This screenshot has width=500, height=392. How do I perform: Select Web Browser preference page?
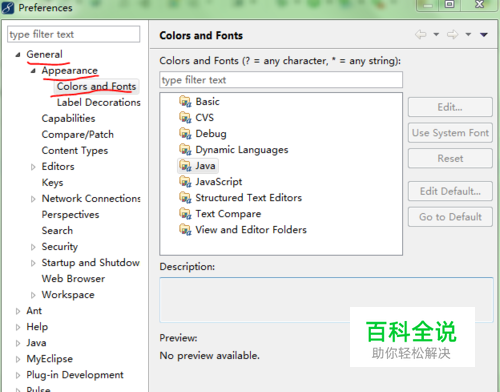tap(73, 278)
